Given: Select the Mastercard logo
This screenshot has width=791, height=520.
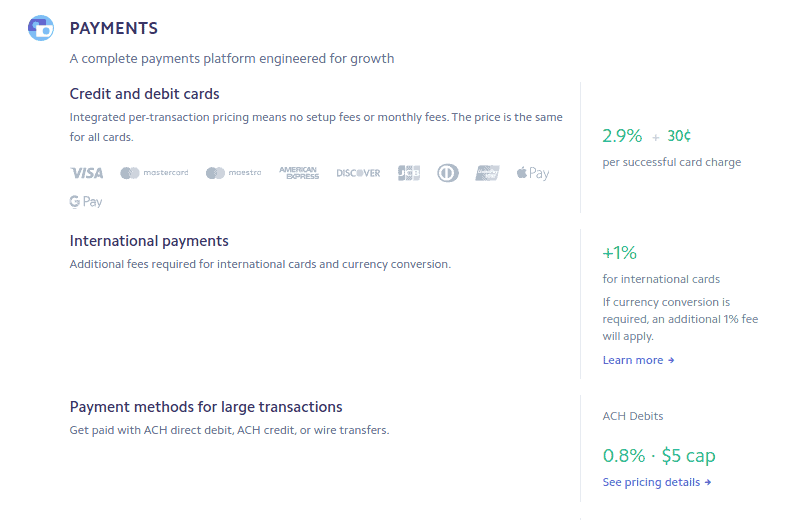Looking at the screenshot, I should tap(154, 173).
